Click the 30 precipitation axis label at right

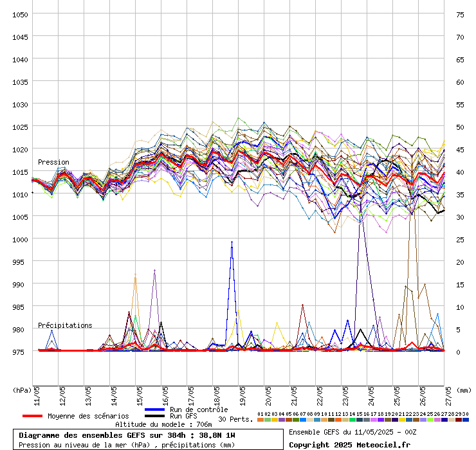[460, 217]
